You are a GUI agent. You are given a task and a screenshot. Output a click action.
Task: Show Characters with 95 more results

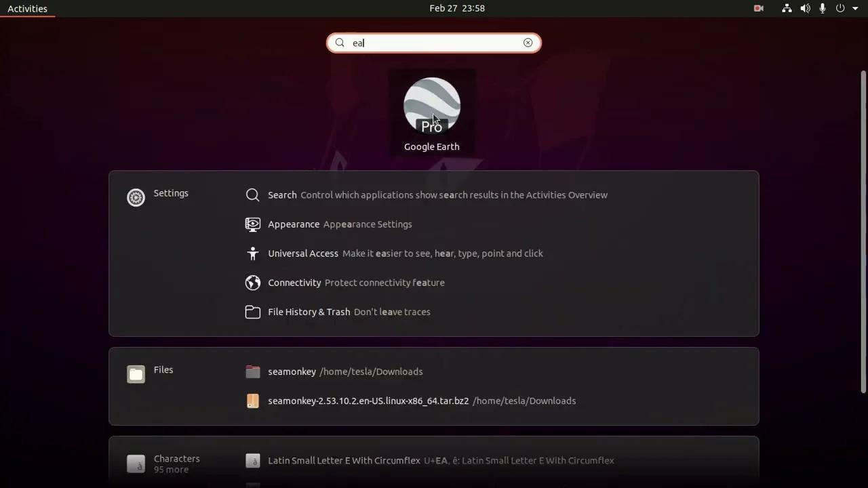pos(177,464)
